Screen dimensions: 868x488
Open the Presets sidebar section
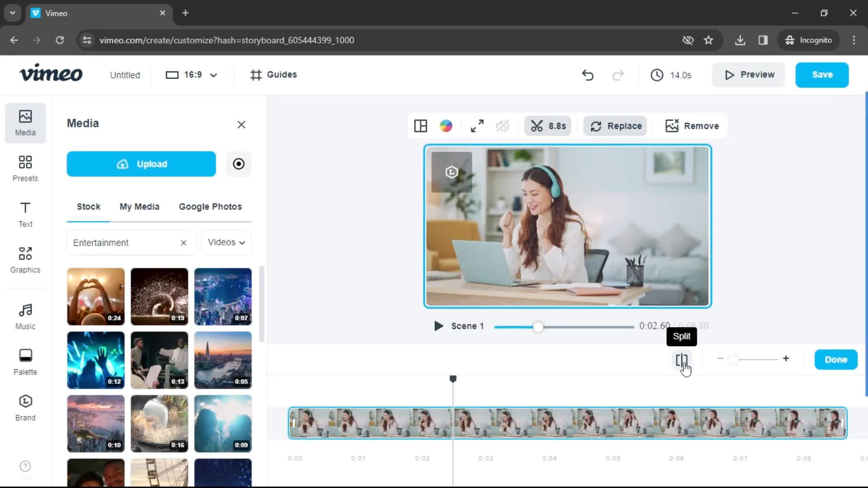25,169
